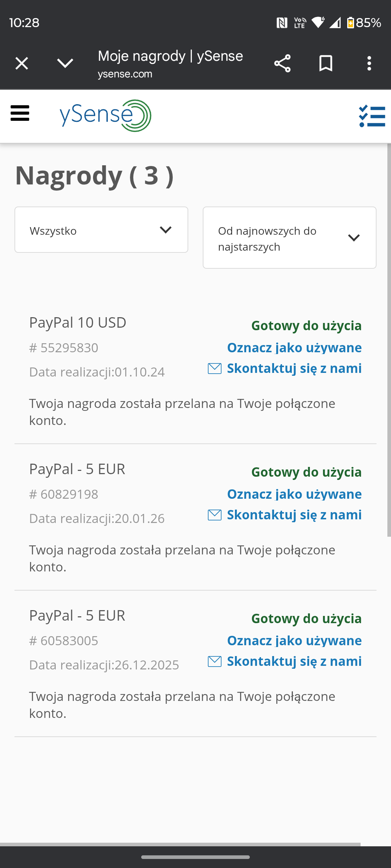Click the vertical page scrollbar
Image resolution: width=391 pixels, height=868 pixels.
pyautogui.click(x=389, y=340)
